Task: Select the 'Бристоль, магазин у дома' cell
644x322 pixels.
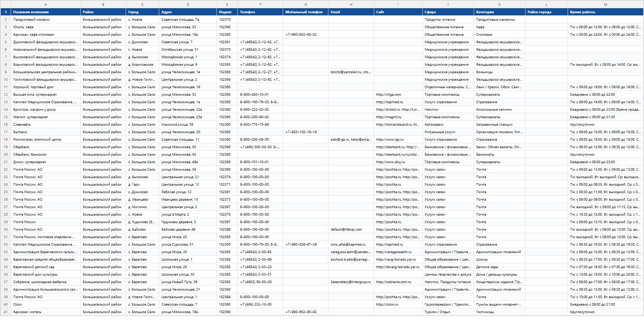Action: point(46,110)
